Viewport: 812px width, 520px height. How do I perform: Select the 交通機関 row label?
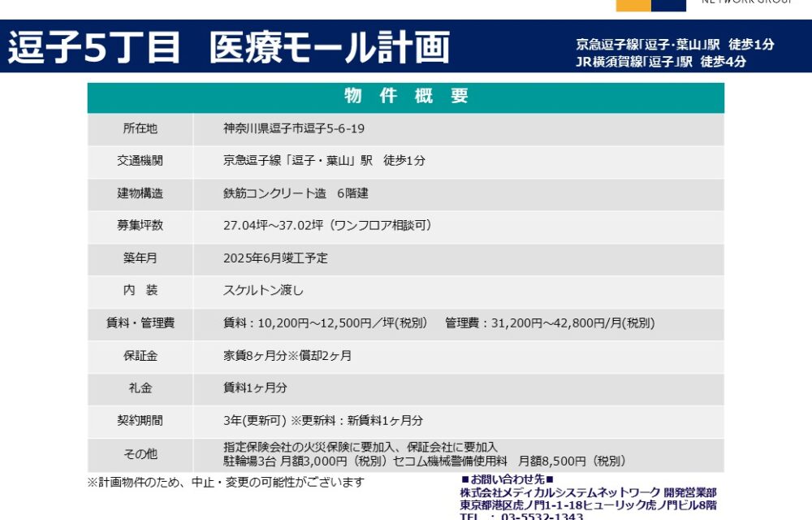pyautogui.click(x=140, y=161)
